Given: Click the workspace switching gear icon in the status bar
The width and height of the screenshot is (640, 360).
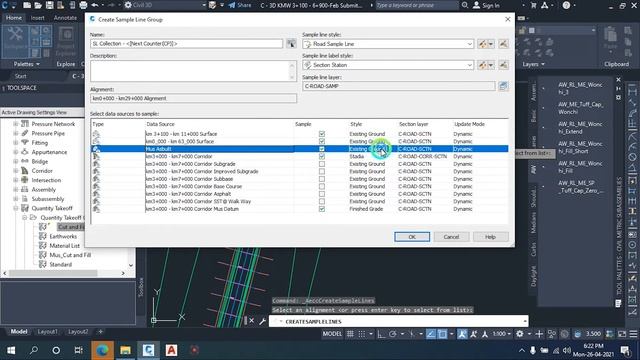Looking at the screenshot, I should [x=520, y=334].
